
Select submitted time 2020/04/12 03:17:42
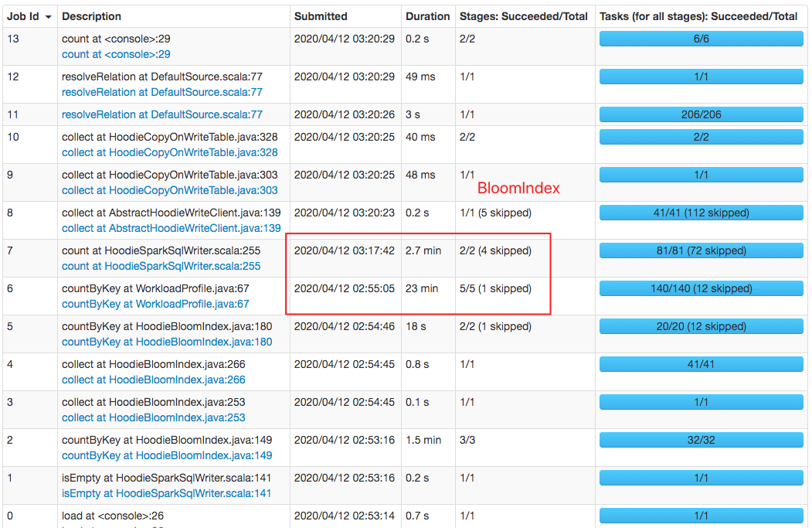(345, 250)
